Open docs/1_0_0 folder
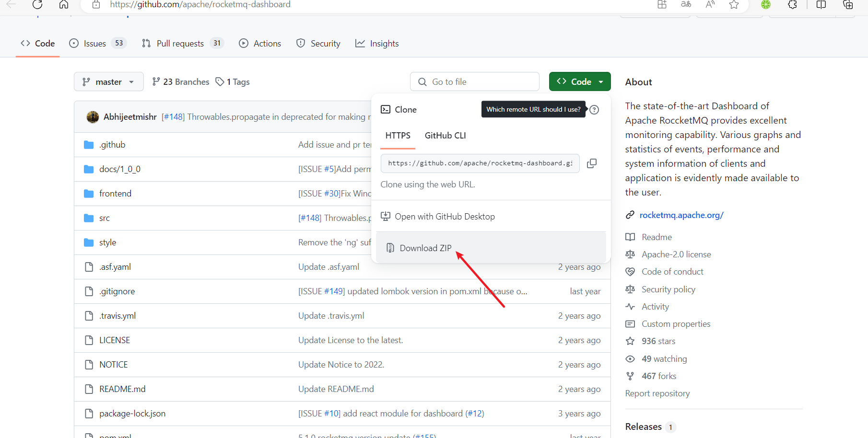Image resolution: width=868 pixels, height=438 pixels. 120,169
